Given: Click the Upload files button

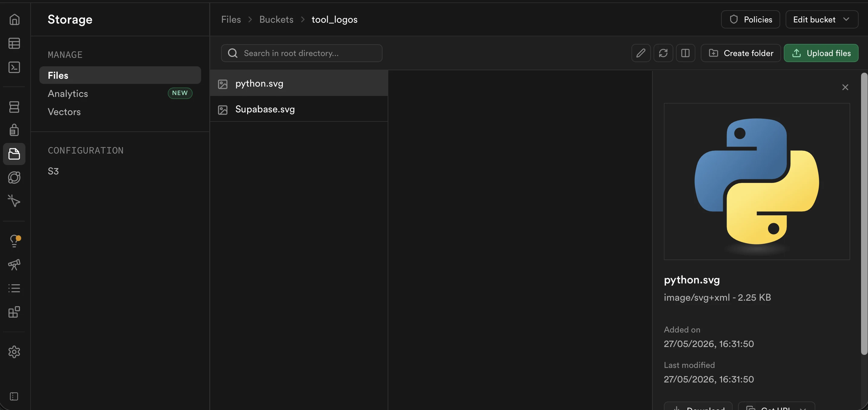Looking at the screenshot, I should click(821, 53).
